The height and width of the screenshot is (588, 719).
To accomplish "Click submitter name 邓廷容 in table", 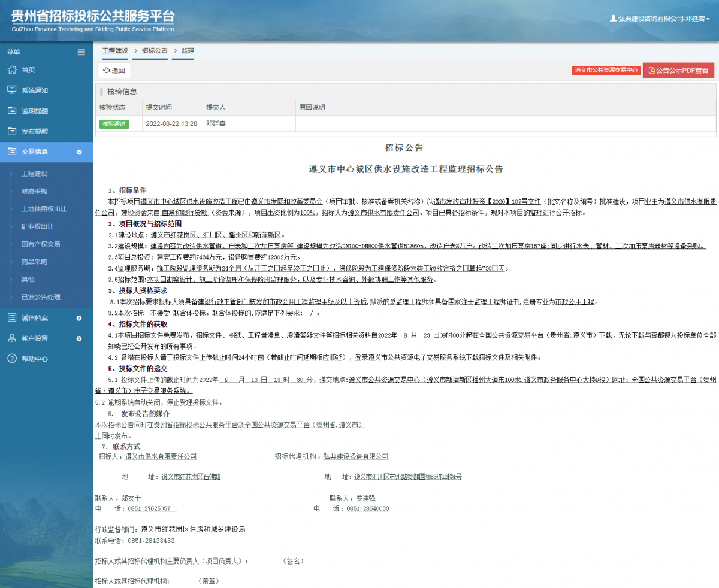I will point(216,123).
